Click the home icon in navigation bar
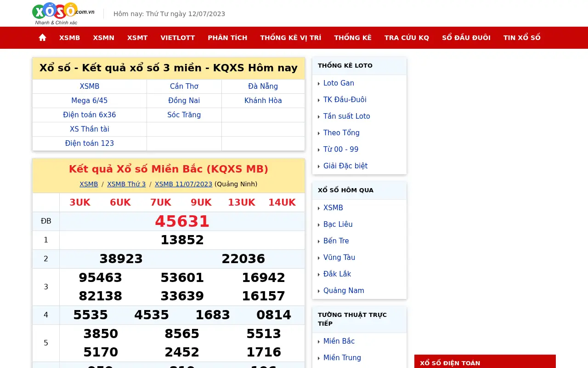 click(x=43, y=38)
